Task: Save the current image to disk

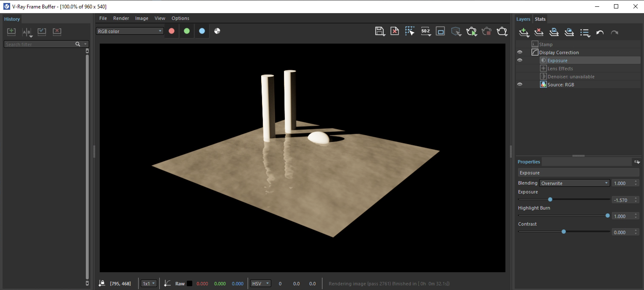Action: coord(380,31)
